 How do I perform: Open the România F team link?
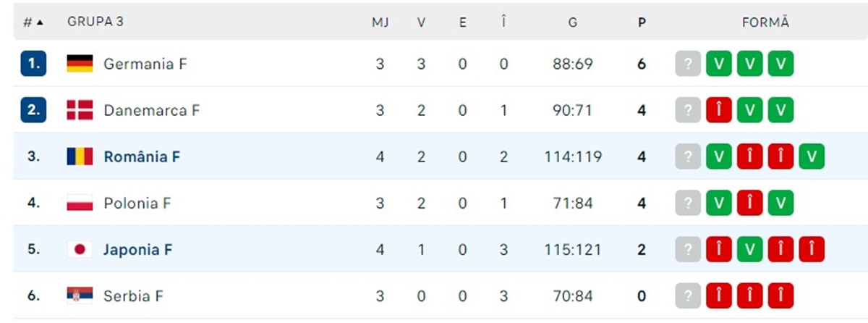[142, 156]
